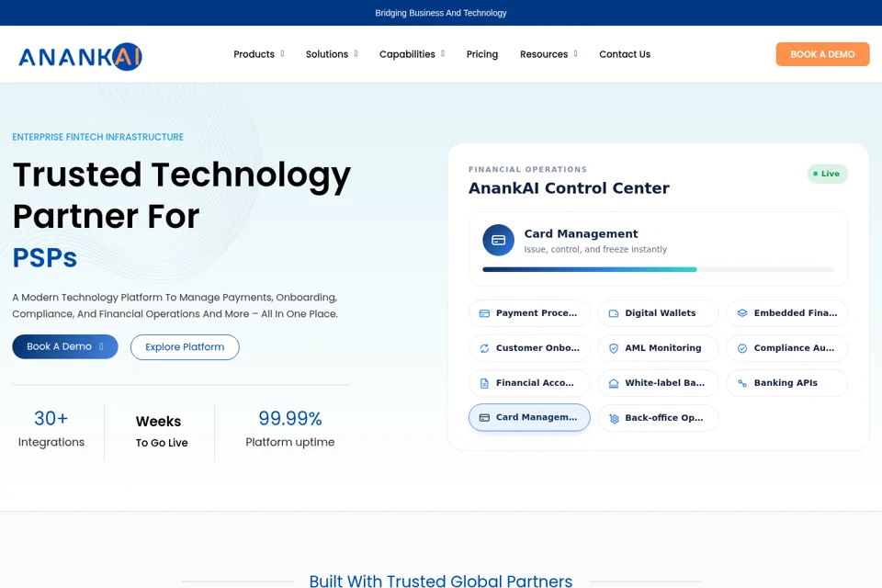Image resolution: width=882 pixels, height=588 pixels.
Task: Select the Financial Accounts chip
Action: (529, 383)
